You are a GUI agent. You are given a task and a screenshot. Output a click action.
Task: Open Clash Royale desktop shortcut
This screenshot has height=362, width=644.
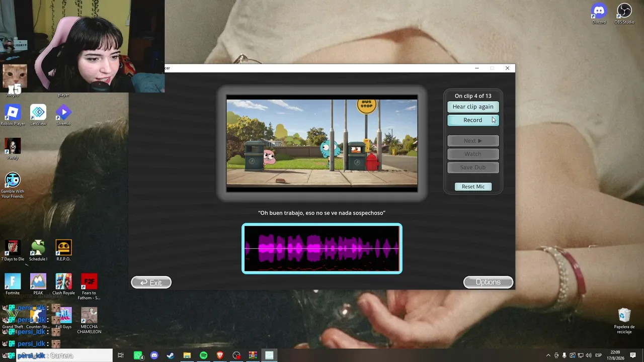click(63, 284)
